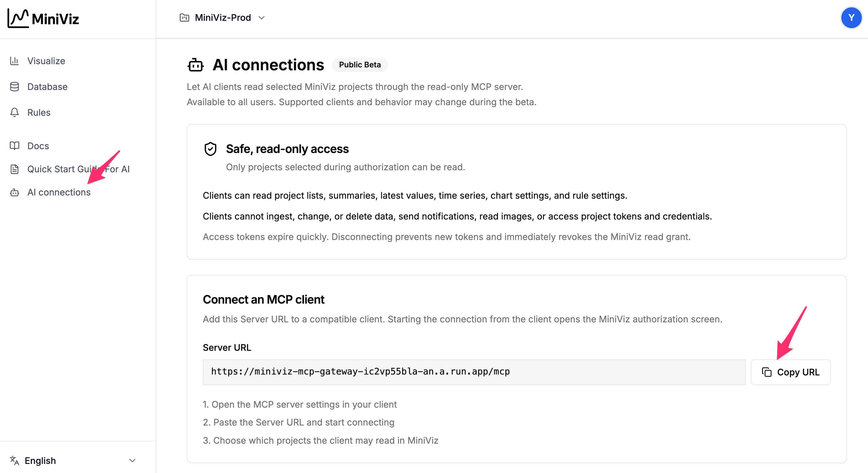The height and width of the screenshot is (473, 868).
Task: Click the Rules bell icon
Action: pos(14,112)
